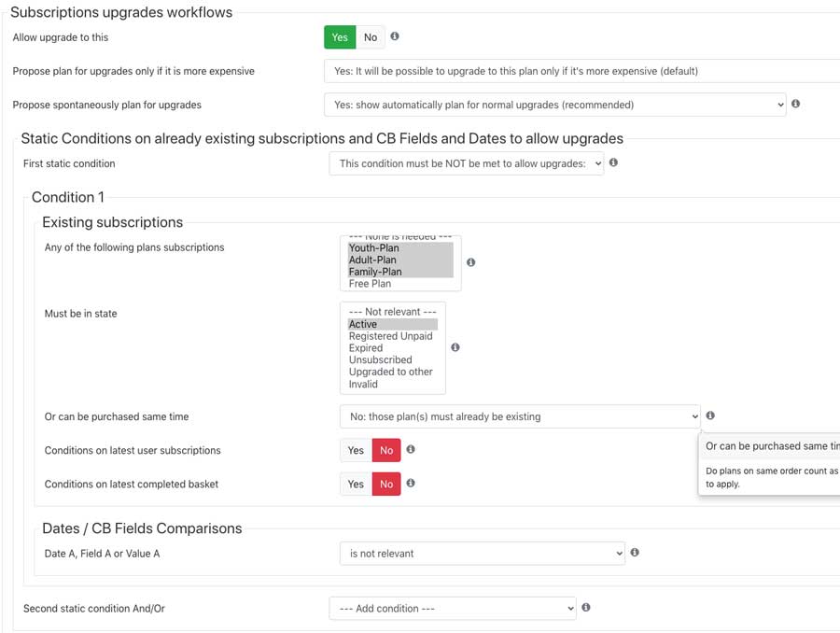
Task: Select Free Plan in the plans list
Action: point(370,284)
